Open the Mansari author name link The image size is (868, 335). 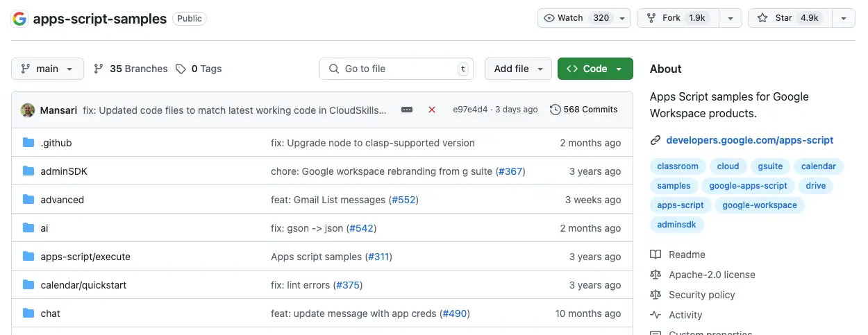tap(59, 110)
